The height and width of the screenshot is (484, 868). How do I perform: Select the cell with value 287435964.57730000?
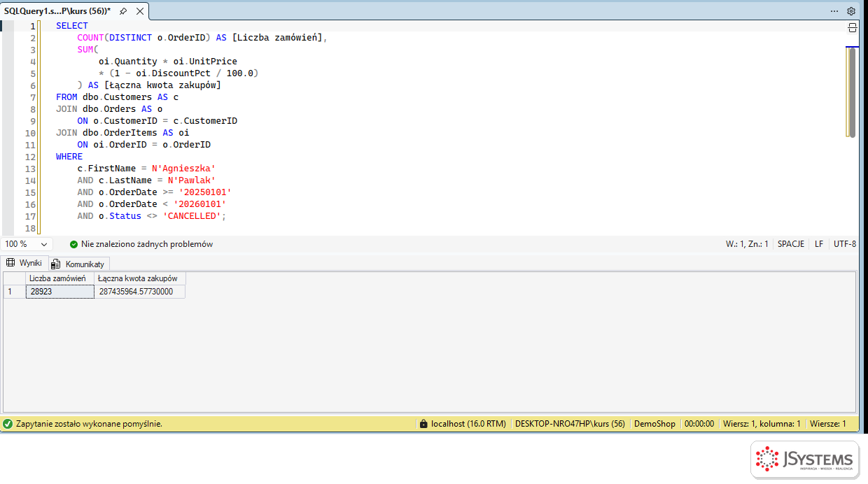[x=139, y=292]
